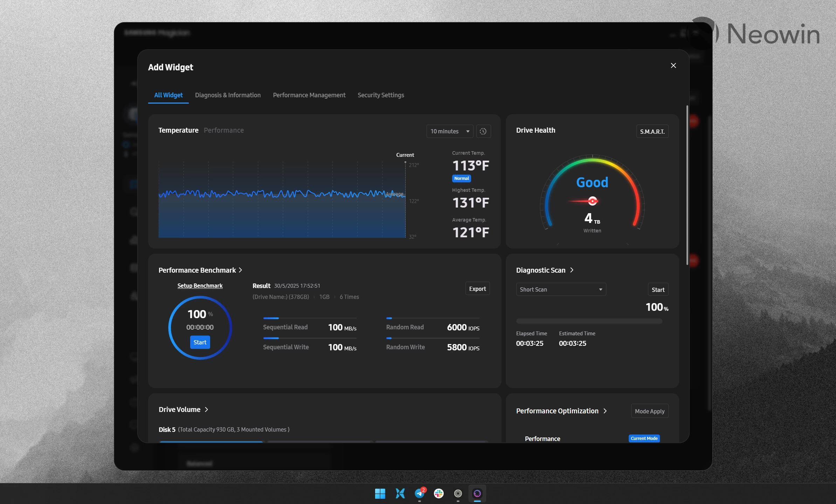Select the Security Settings tab
The image size is (836, 504).
click(x=381, y=95)
